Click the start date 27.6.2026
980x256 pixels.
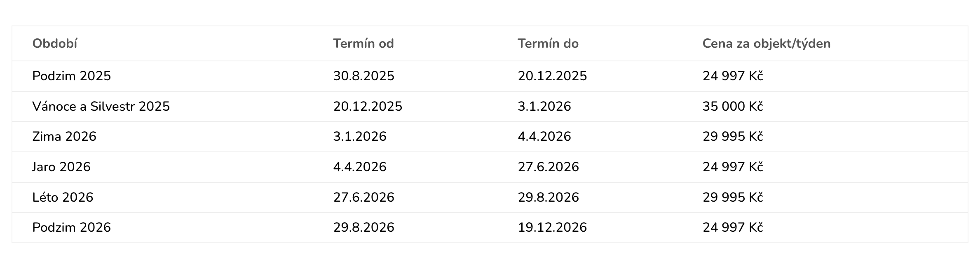(363, 198)
